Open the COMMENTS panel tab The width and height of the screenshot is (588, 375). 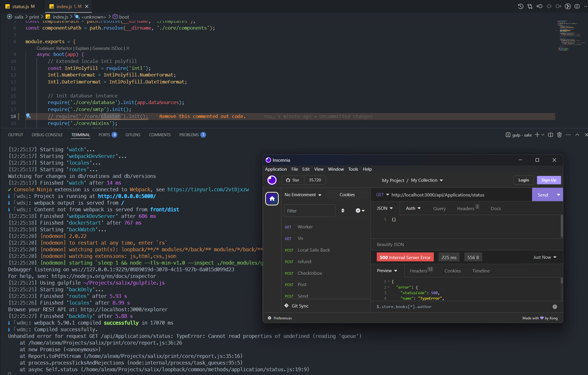(160, 135)
